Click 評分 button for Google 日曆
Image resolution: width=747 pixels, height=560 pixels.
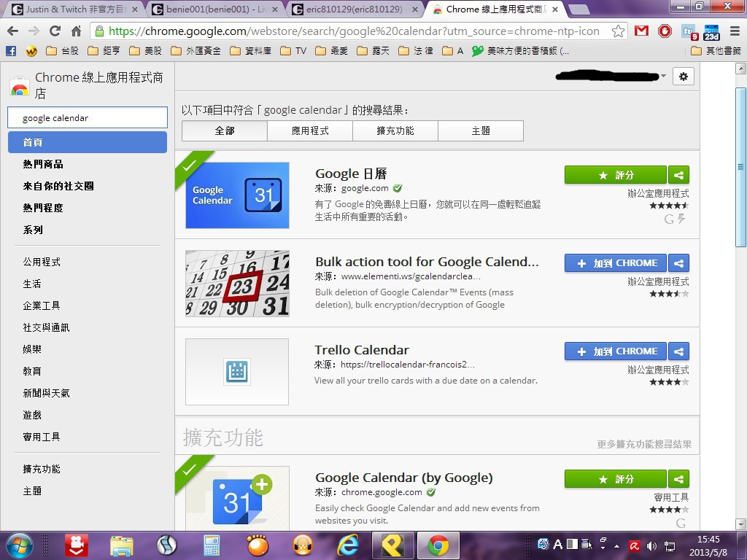[x=616, y=175]
